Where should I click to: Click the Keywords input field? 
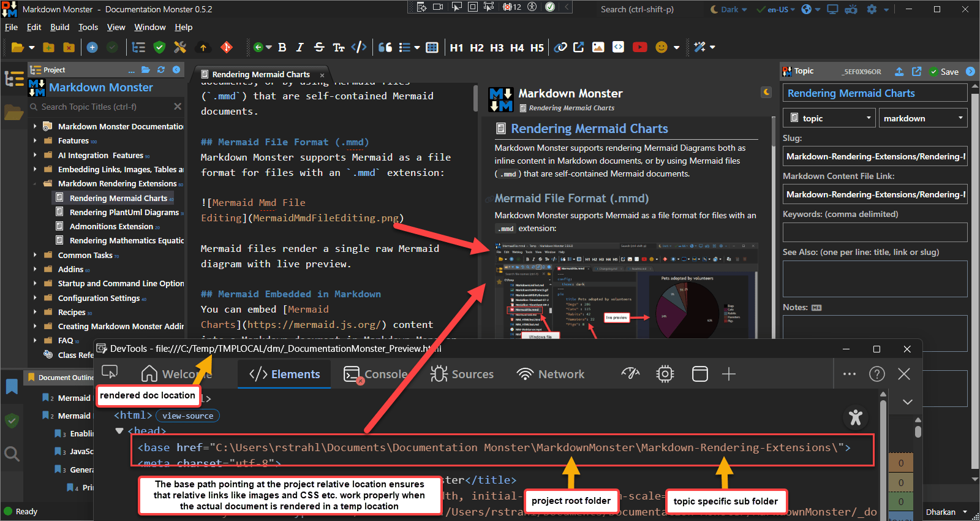pos(875,232)
